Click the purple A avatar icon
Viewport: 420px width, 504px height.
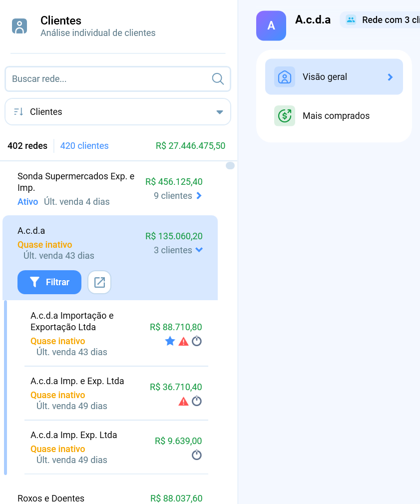[x=271, y=25]
